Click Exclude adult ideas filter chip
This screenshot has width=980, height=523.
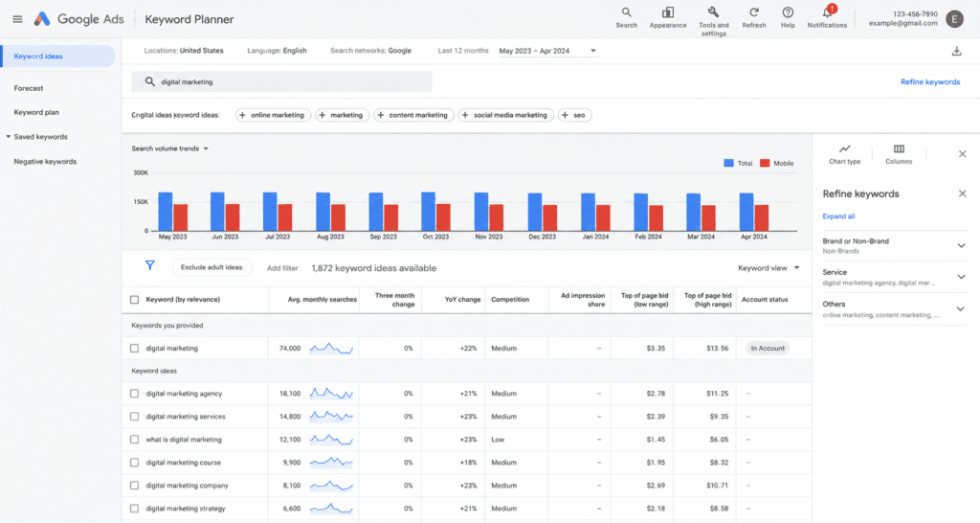coord(212,268)
